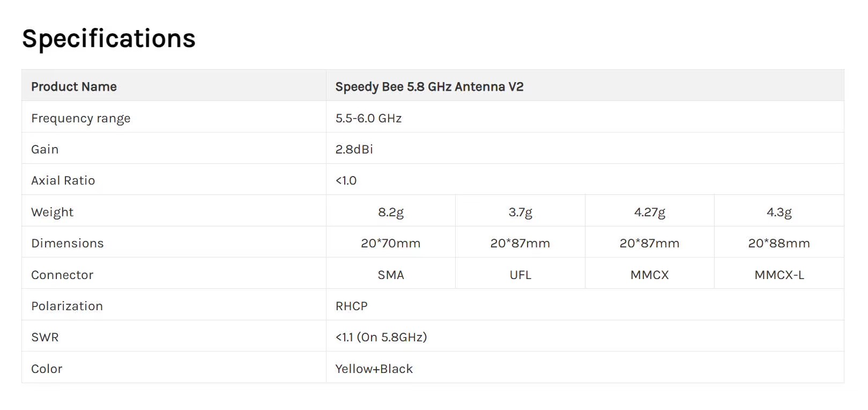868x410 pixels.
Task: Select the <1.0 axial ratio value
Action: (x=346, y=180)
